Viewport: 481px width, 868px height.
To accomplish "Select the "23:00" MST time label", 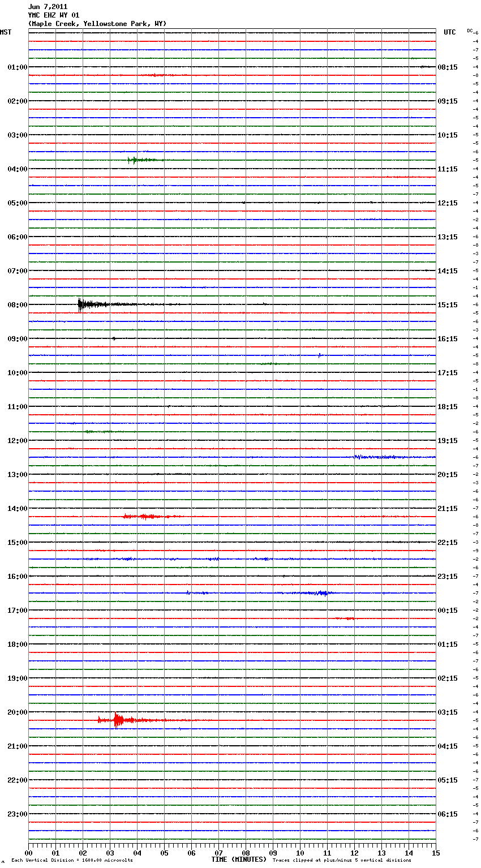I will pyautogui.click(x=18, y=814).
